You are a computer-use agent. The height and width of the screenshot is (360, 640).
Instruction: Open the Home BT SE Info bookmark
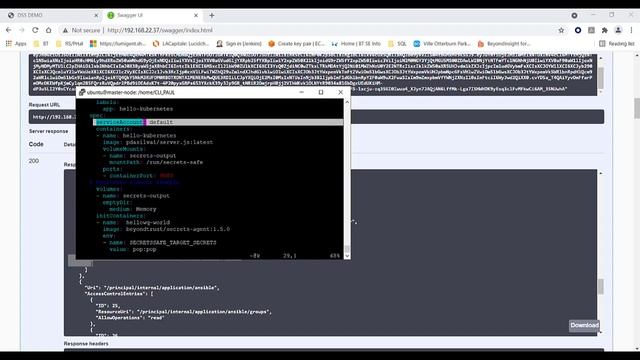[356, 44]
